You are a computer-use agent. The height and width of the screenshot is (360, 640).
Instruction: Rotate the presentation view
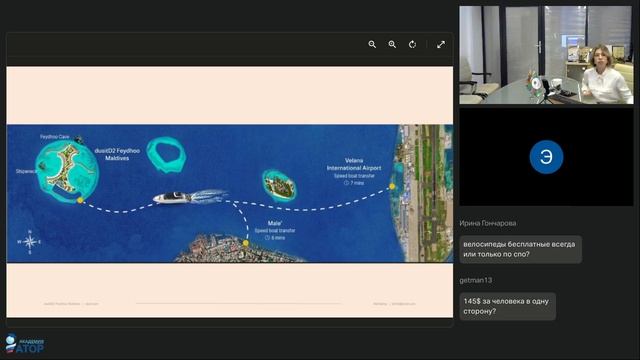coord(413,44)
